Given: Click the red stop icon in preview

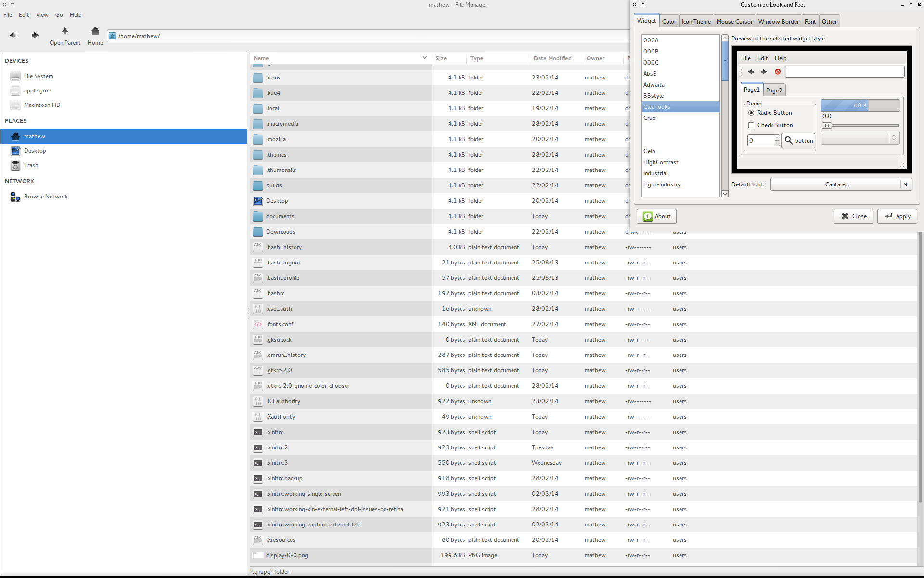Looking at the screenshot, I should tap(778, 72).
